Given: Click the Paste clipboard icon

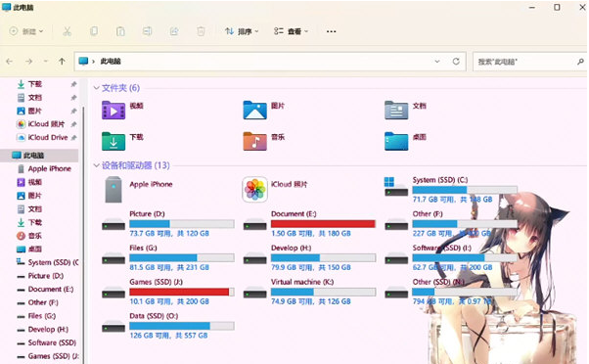Looking at the screenshot, I should tap(120, 31).
